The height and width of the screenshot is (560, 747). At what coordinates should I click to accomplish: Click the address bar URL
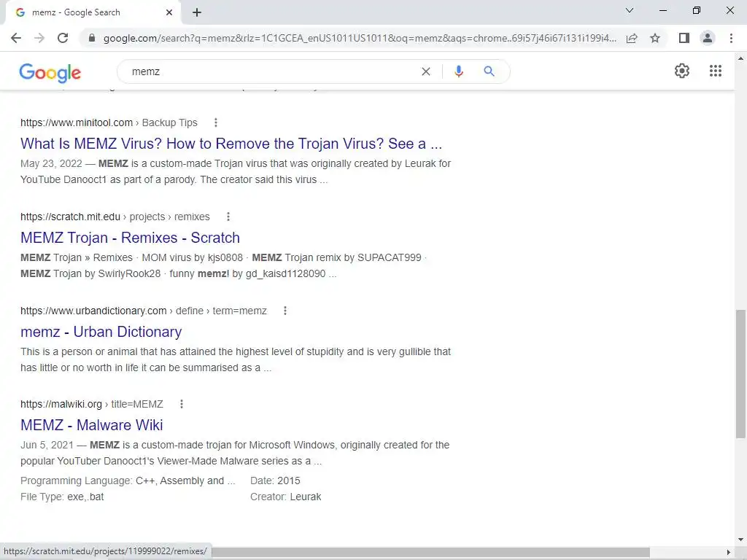click(360, 38)
